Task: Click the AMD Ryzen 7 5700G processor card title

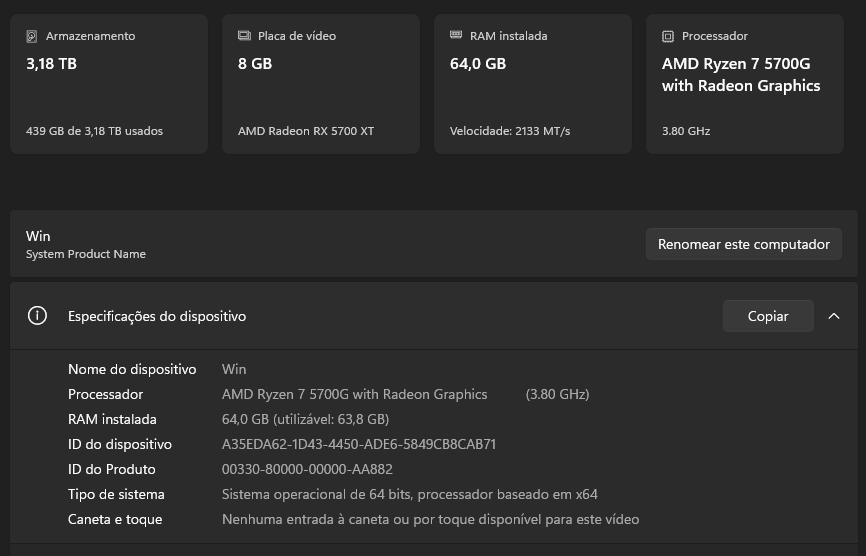Action: (741, 75)
